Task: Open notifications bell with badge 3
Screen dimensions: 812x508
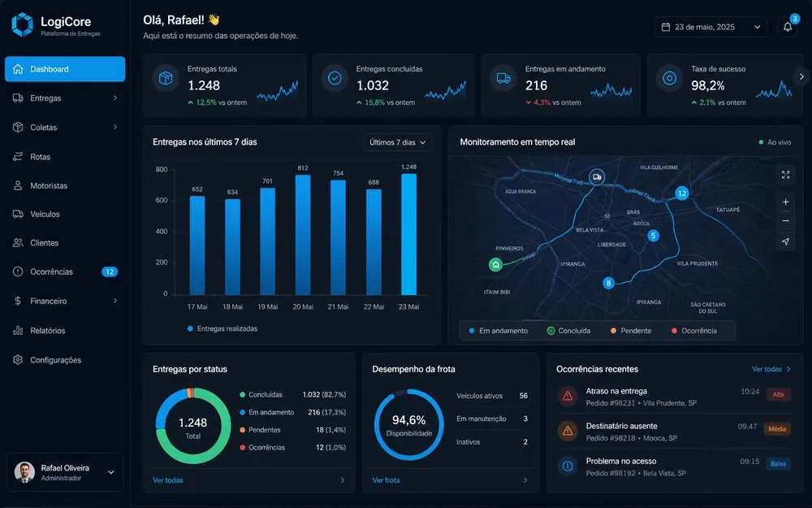Action: (x=787, y=27)
